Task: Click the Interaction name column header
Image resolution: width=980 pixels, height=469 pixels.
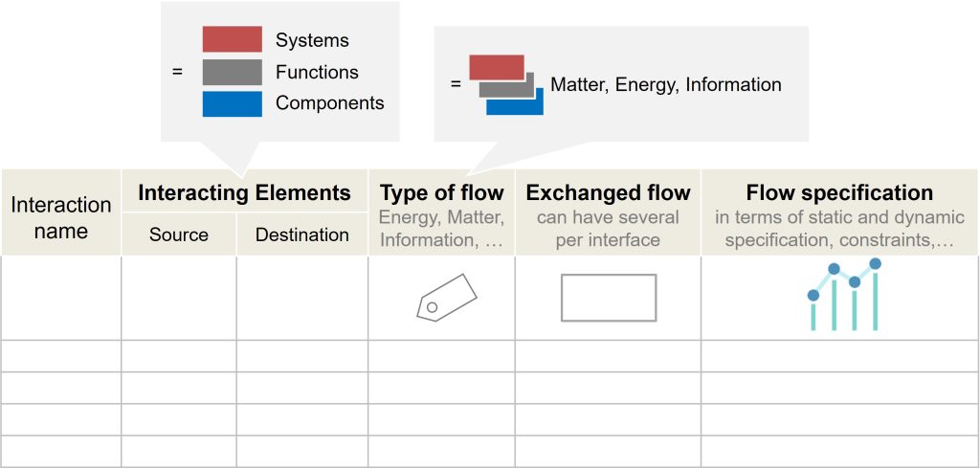Action: 61,217
